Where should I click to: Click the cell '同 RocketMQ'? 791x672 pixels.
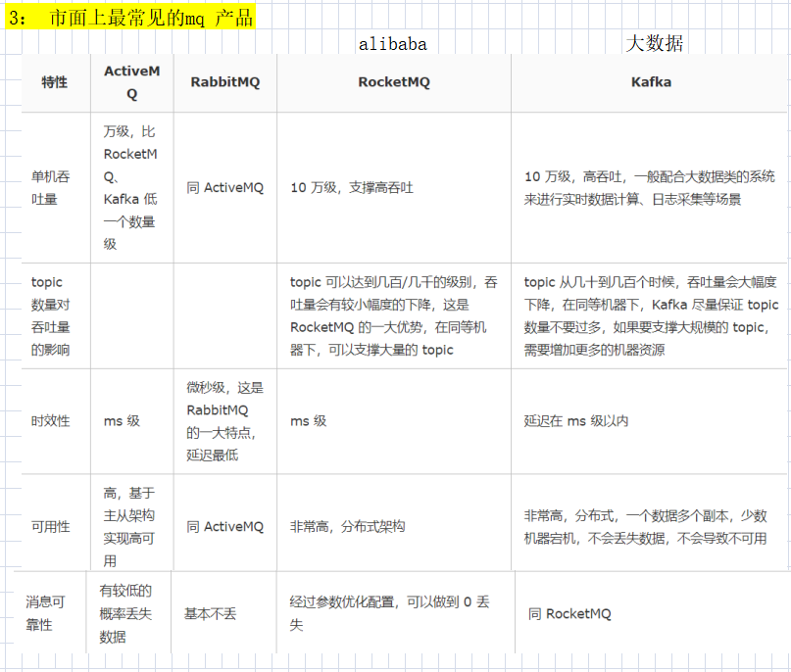(569, 613)
